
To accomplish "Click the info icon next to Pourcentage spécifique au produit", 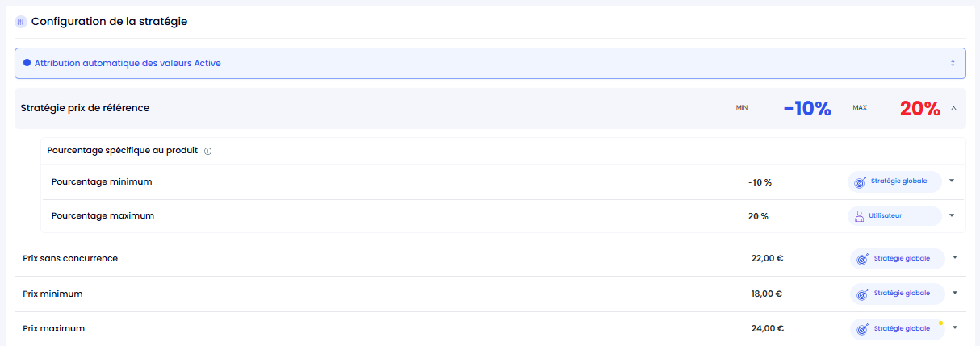I will point(208,151).
